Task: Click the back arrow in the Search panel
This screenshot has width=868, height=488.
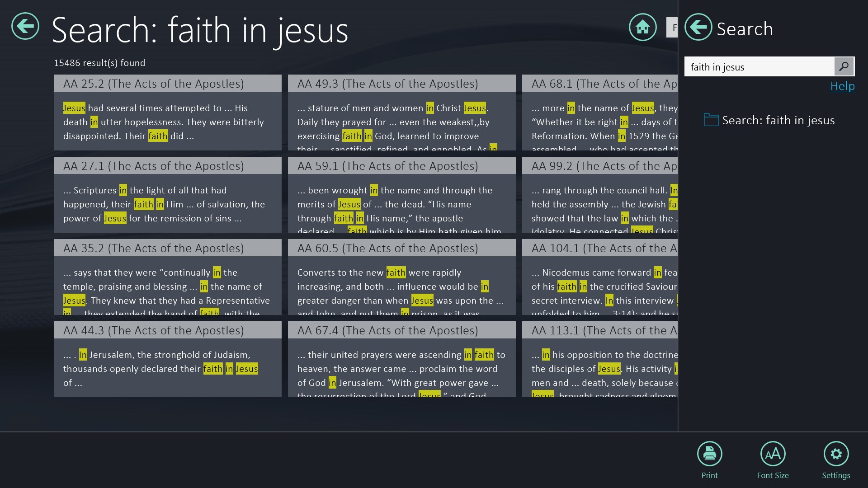Action: [x=698, y=27]
